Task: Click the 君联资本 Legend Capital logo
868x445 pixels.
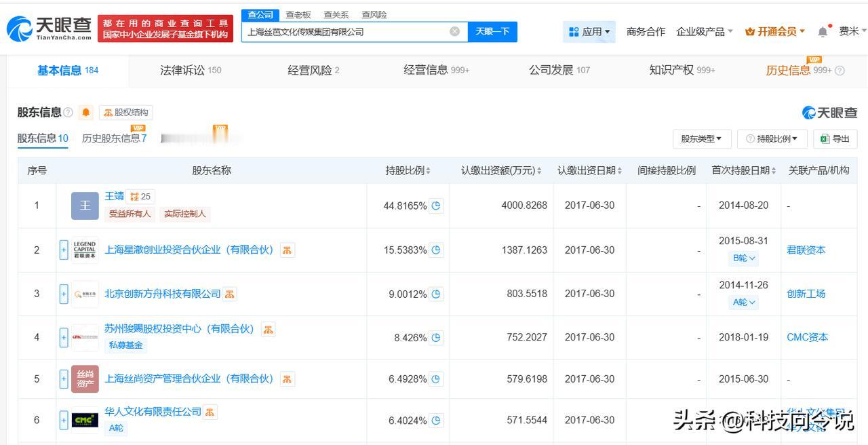Action: [x=85, y=250]
